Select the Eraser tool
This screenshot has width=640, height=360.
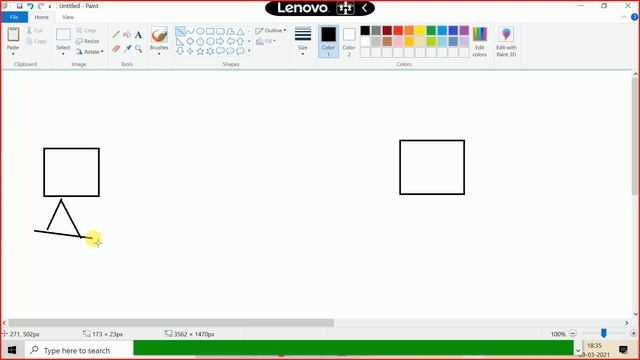pos(116,49)
